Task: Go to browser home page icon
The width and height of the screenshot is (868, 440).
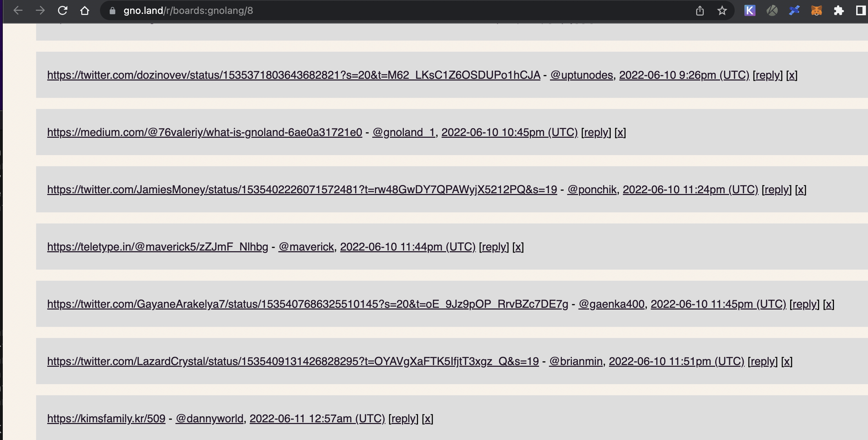Action: pyautogui.click(x=85, y=11)
